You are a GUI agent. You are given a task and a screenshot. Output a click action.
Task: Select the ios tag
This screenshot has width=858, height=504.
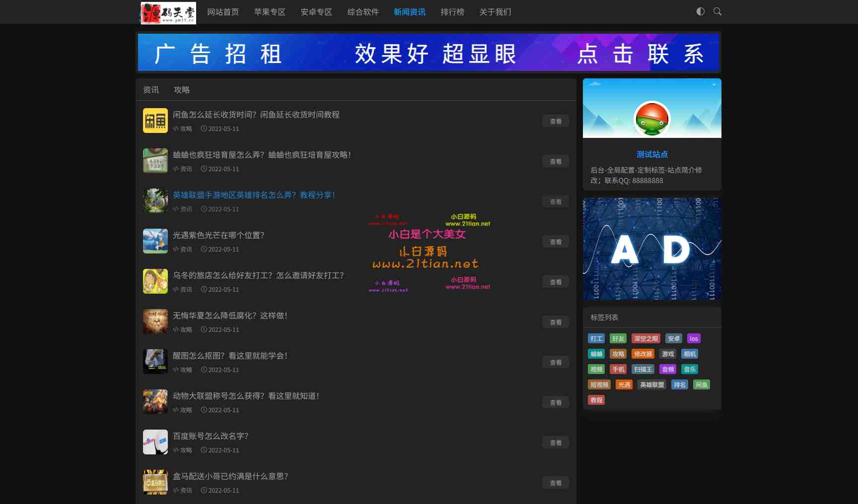693,338
